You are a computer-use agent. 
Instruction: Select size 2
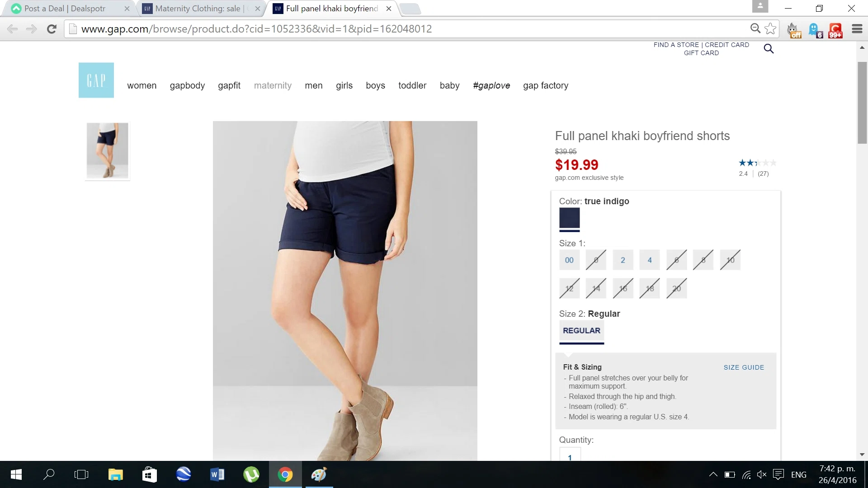click(x=623, y=260)
